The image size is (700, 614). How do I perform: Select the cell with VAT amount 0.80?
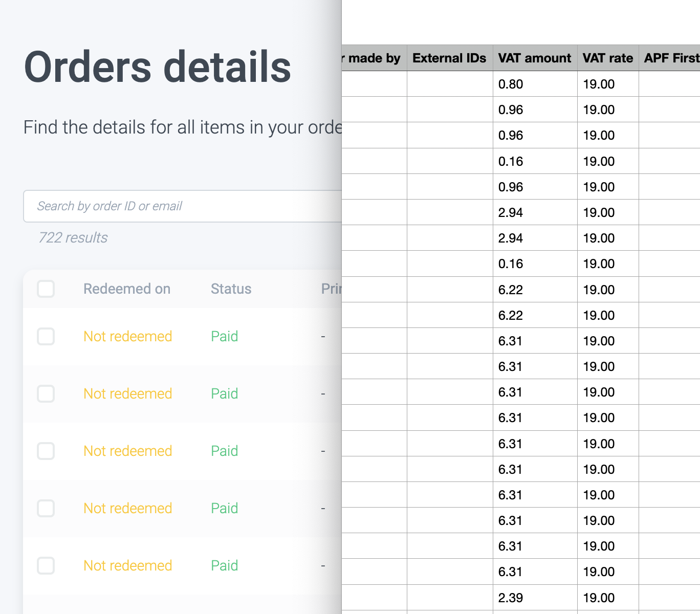pos(535,84)
